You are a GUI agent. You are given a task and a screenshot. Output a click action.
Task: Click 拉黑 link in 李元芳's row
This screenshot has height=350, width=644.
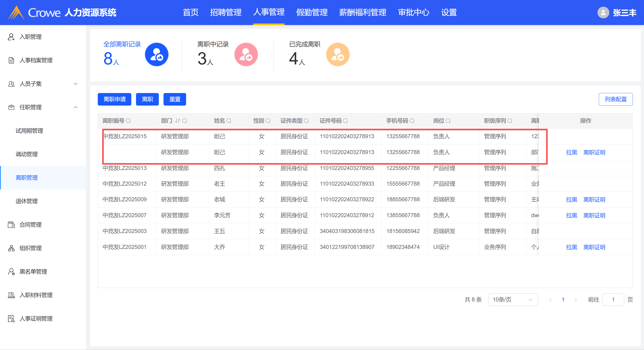(x=571, y=215)
